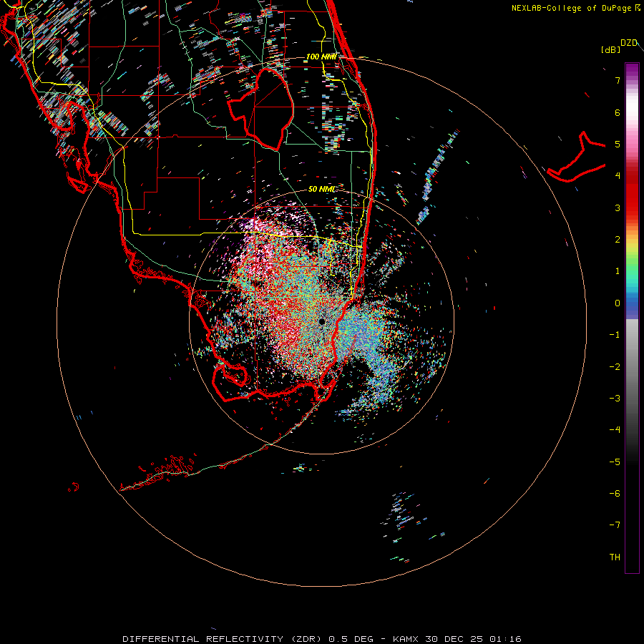Screen dimensions: 644x644
Task: Pick the -1 label on the scale
Action: point(615,335)
